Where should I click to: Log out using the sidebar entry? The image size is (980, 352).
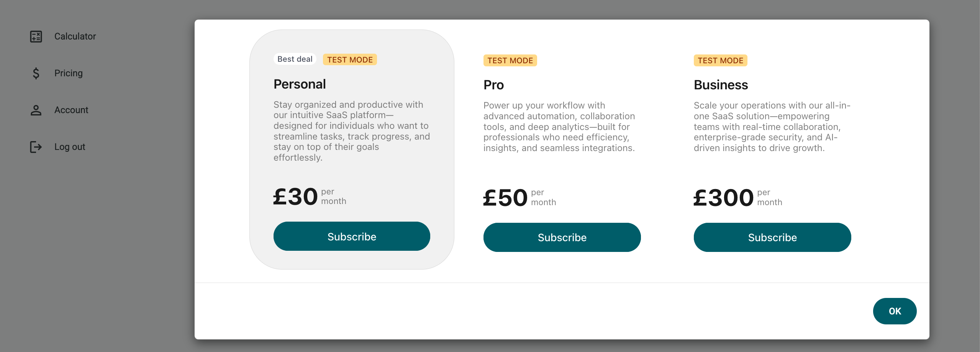pos(70,147)
